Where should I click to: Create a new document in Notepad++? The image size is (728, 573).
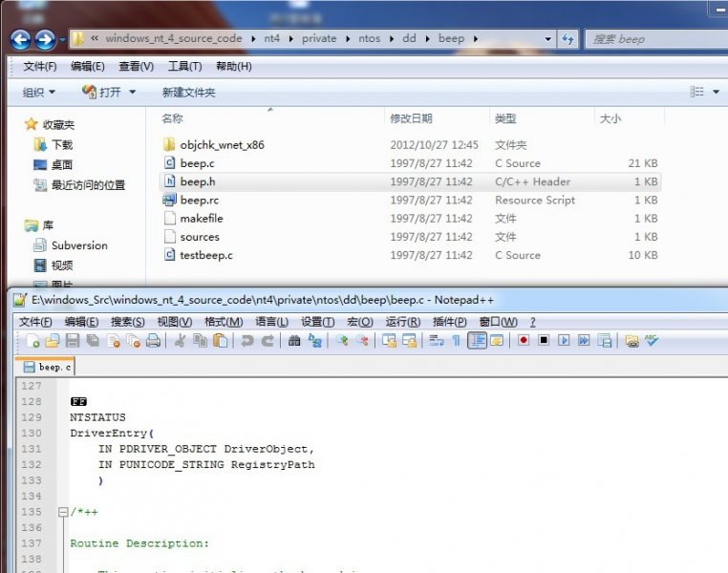click(32, 341)
